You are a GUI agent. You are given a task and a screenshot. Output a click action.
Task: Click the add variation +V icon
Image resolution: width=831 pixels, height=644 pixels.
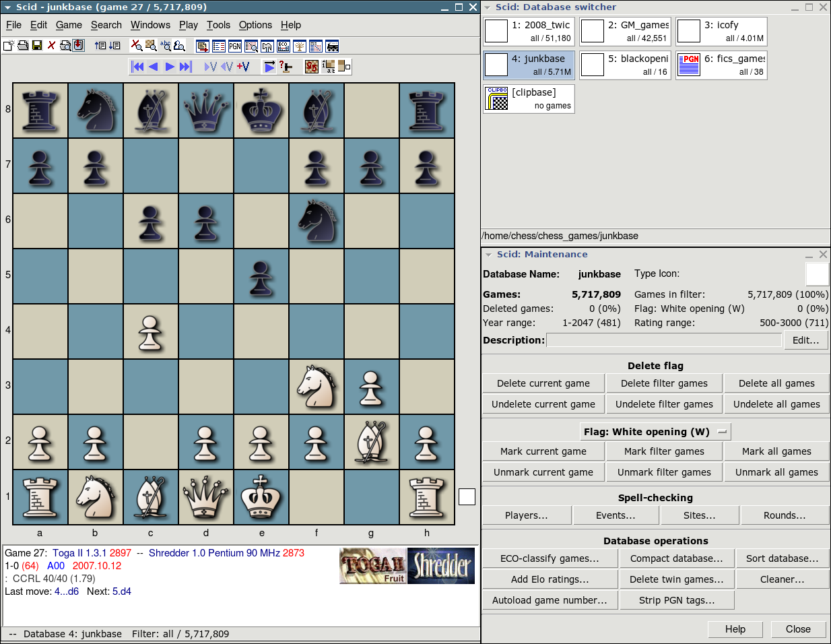tap(243, 66)
